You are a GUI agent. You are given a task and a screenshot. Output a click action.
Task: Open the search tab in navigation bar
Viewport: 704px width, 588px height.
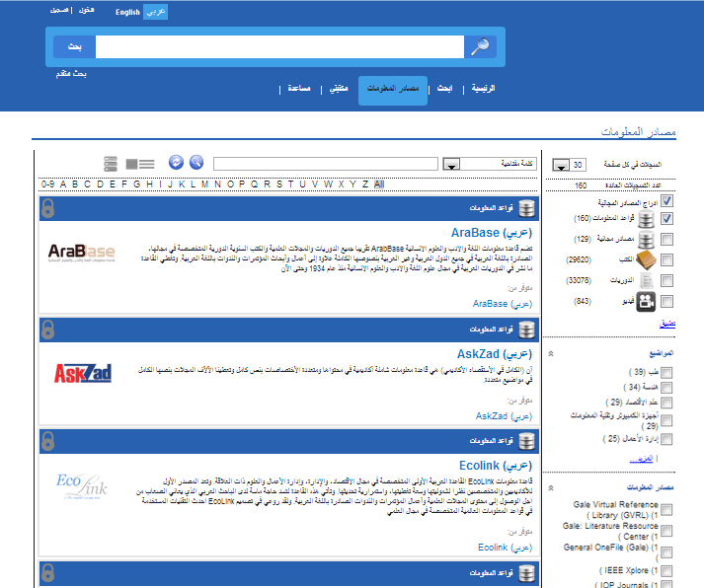[445, 89]
